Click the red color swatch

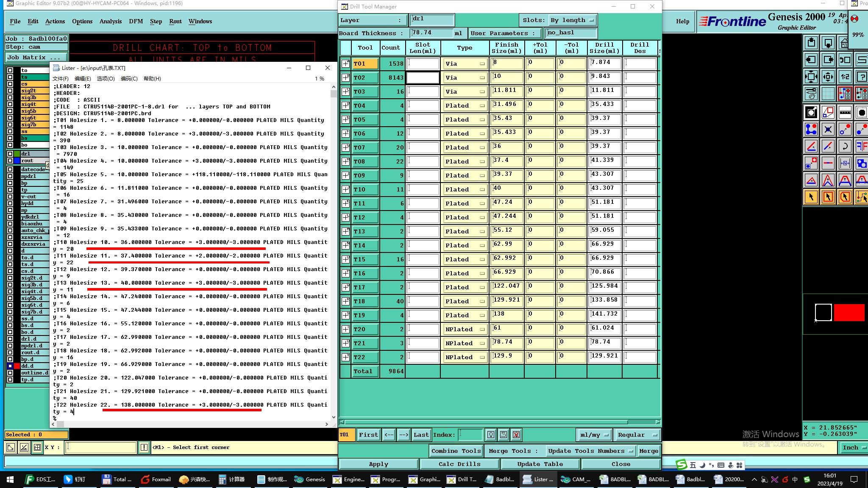[x=849, y=313]
